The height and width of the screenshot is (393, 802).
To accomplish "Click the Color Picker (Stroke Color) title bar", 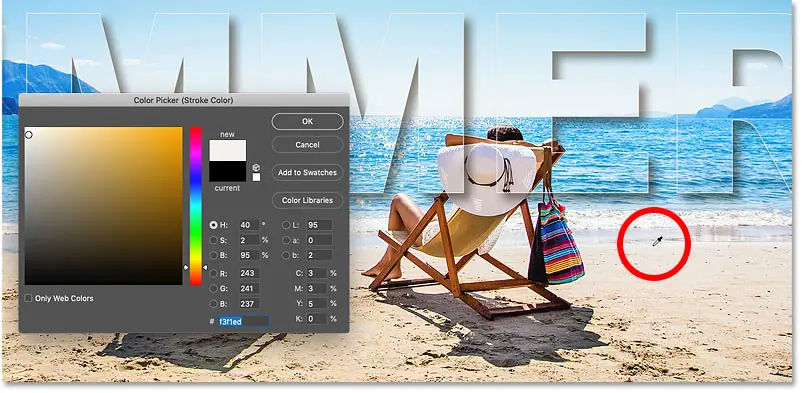I will pyautogui.click(x=184, y=100).
